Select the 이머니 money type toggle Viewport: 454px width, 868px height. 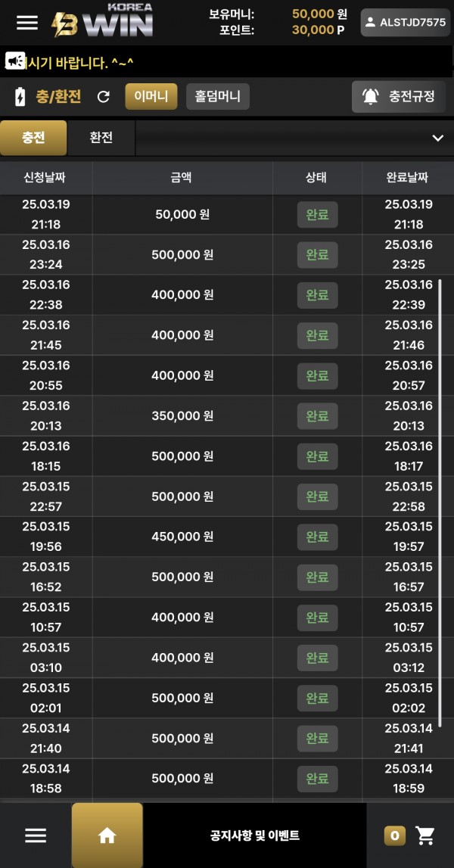click(151, 96)
